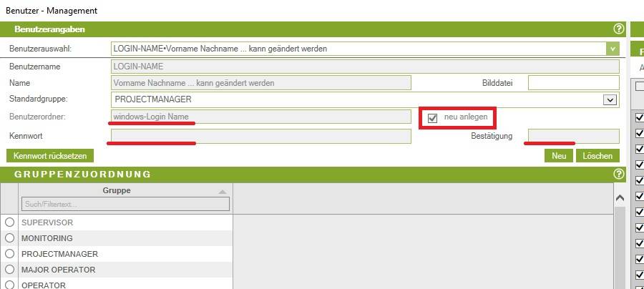Focus the Kennwort password field

point(260,136)
